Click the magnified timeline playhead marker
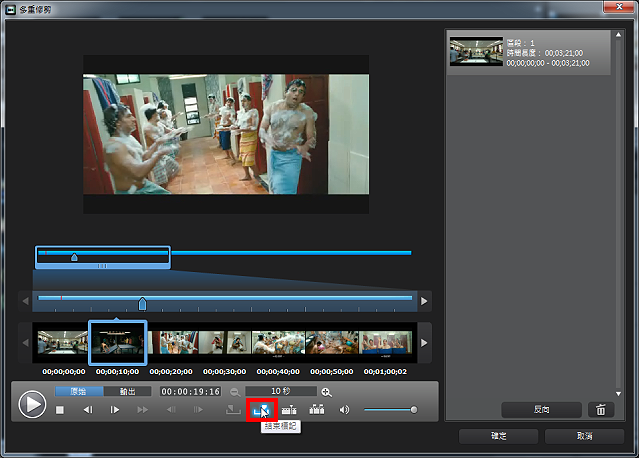This screenshot has height=458, width=639. [x=142, y=304]
